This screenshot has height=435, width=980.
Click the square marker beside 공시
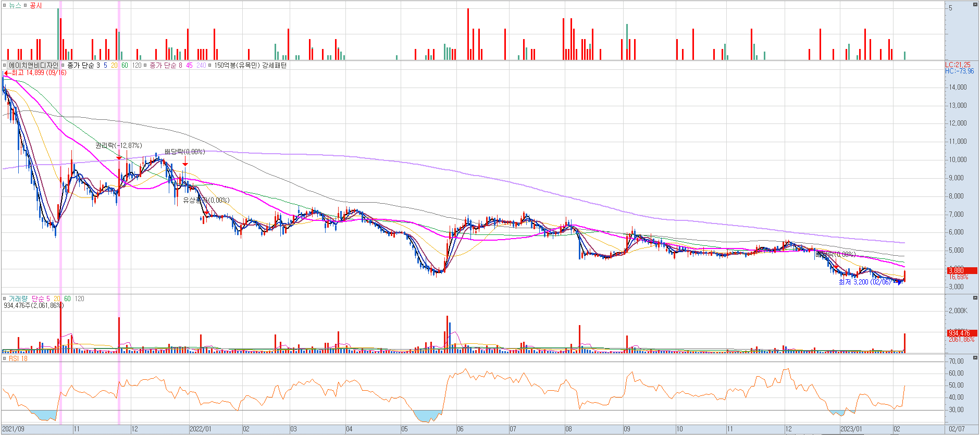point(26,5)
